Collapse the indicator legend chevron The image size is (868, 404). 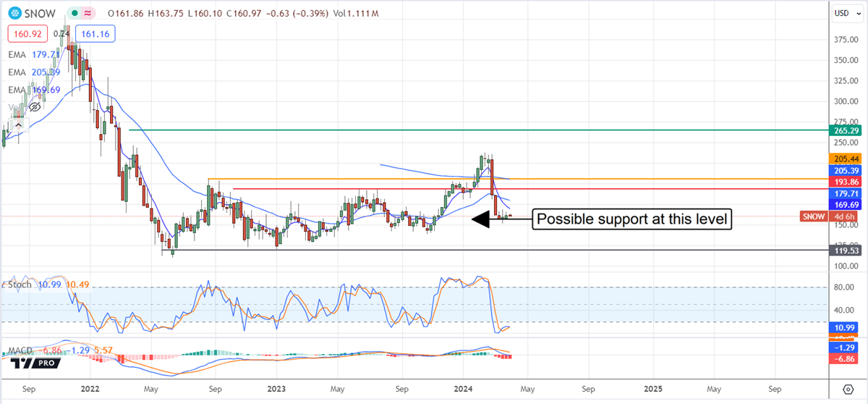[x=20, y=125]
